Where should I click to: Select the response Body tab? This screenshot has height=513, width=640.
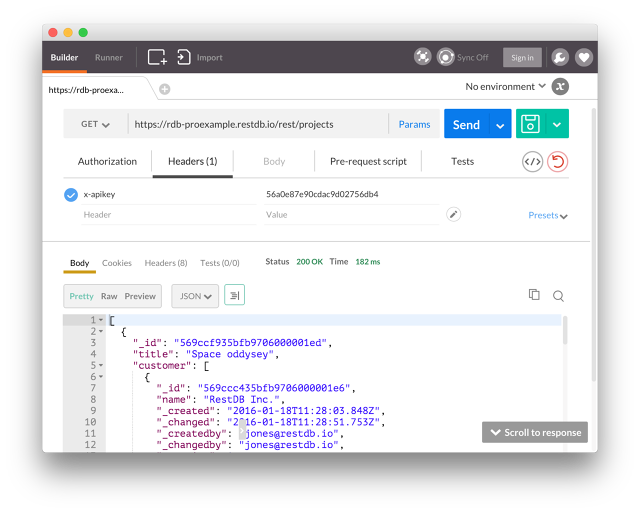pos(80,263)
